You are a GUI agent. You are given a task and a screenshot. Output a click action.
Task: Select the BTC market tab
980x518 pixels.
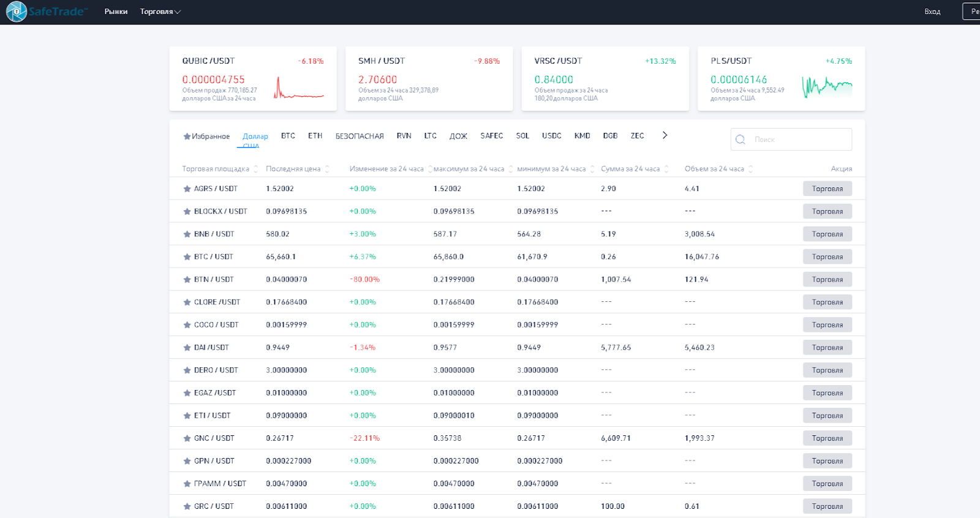pos(288,136)
